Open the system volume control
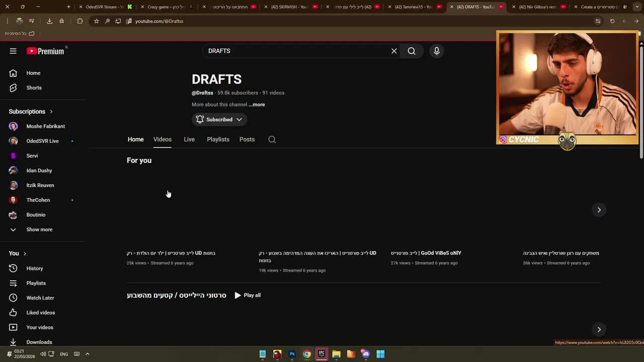This screenshot has height=362, width=644. 43,354
